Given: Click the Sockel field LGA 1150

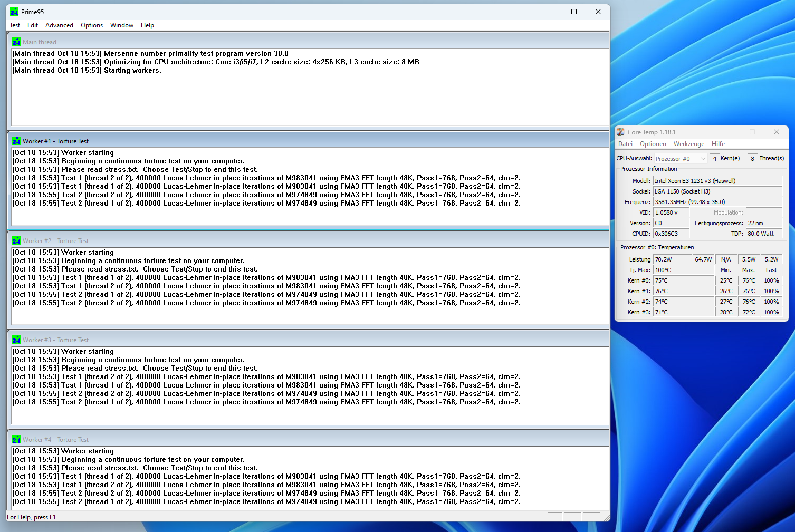Looking at the screenshot, I should point(717,191).
